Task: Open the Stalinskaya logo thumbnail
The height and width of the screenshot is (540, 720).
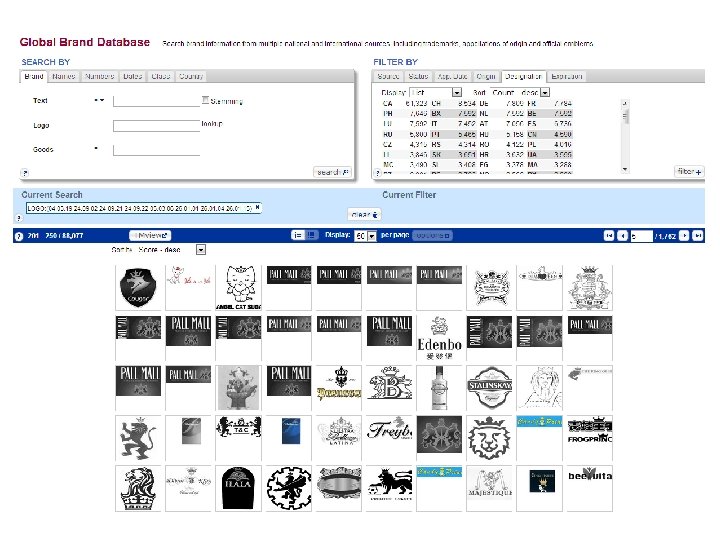Action: click(x=489, y=388)
